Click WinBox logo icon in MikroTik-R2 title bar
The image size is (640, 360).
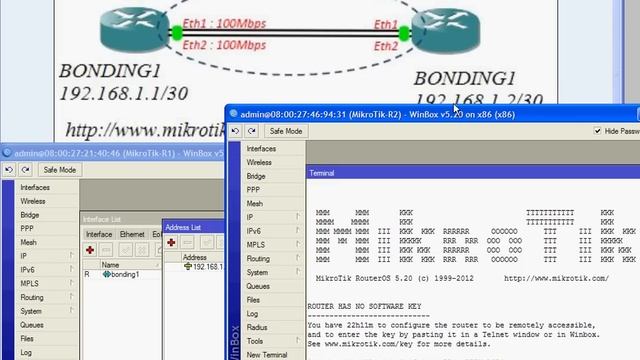(x=233, y=114)
